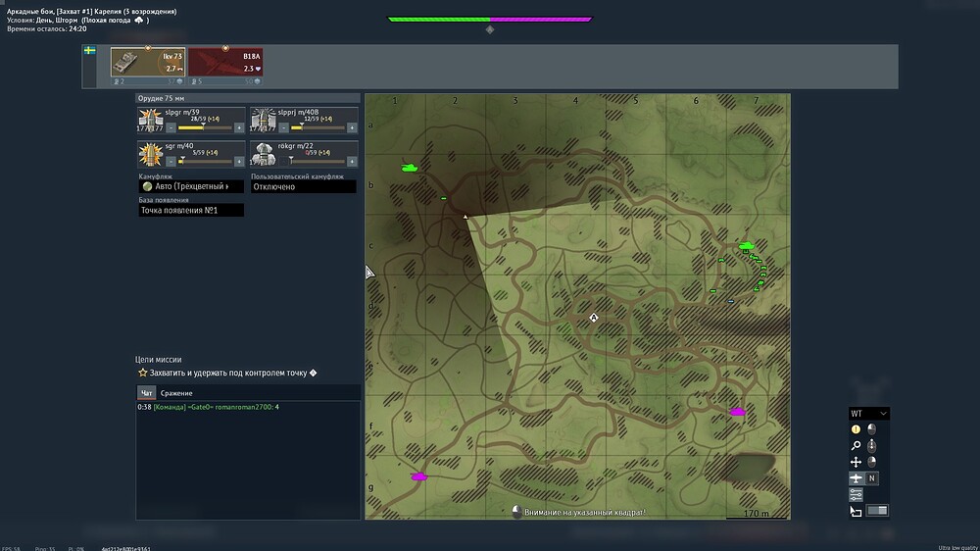Click the team score progress bar
Image resolution: width=980 pixels, height=551 pixels.
pyautogui.click(x=490, y=20)
